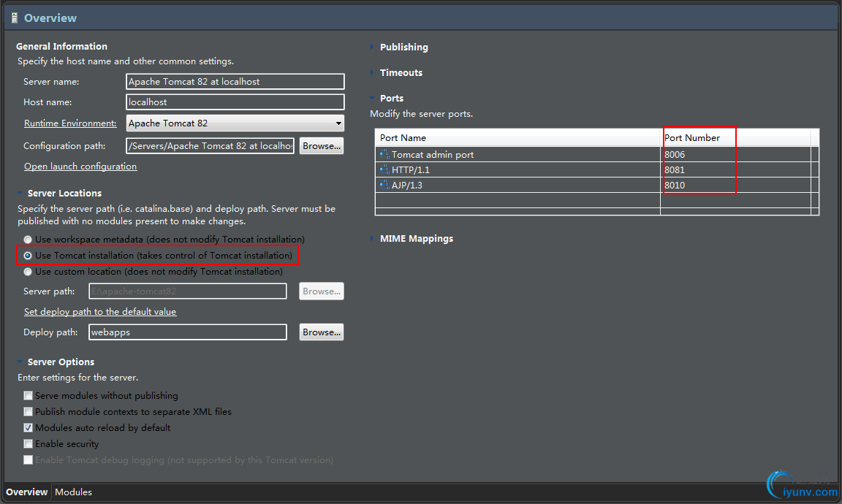This screenshot has width=842, height=504.
Task: Select Use workspace metadata radio option
Action: click(28, 240)
